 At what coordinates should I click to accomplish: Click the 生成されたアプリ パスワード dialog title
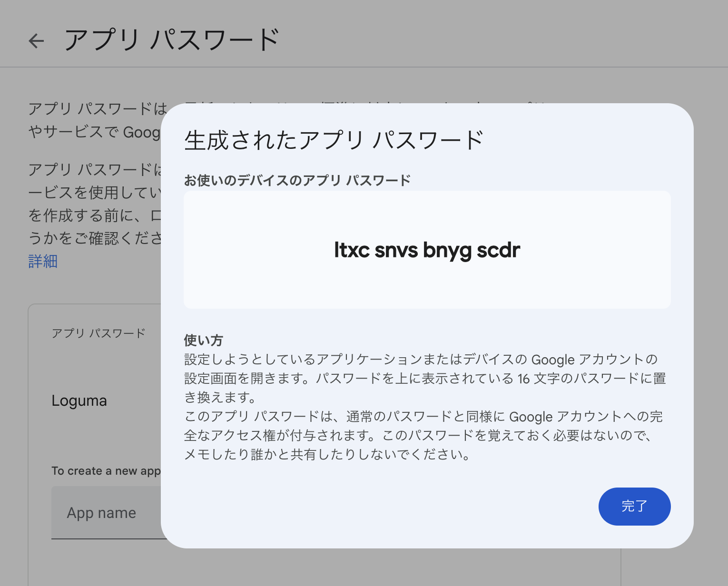(333, 139)
